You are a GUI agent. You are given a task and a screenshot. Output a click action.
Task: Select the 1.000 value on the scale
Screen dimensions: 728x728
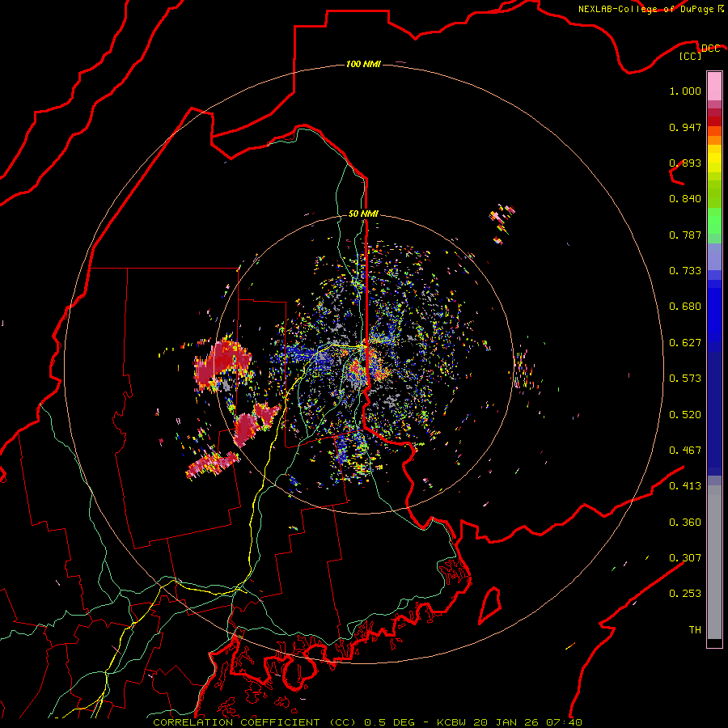pyautogui.click(x=685, y=91)
